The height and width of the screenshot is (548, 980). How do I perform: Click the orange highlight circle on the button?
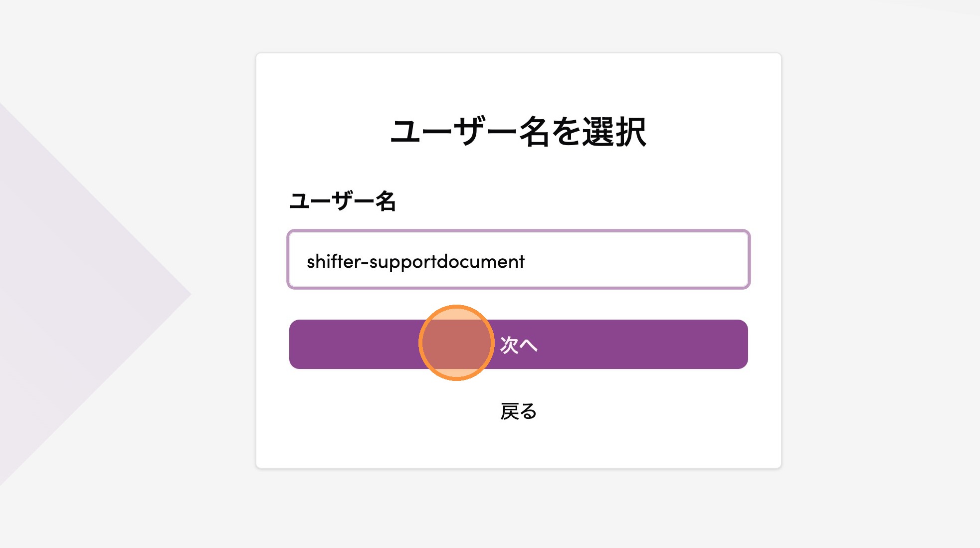point(456,343)
